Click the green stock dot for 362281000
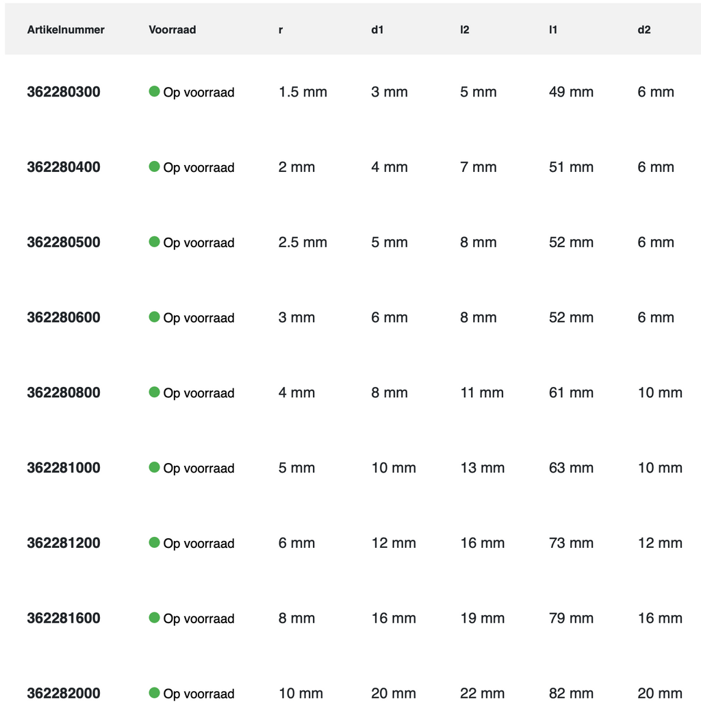Image resolution: width=701 pixels, height=728 pixels. (x=154, y=467)
